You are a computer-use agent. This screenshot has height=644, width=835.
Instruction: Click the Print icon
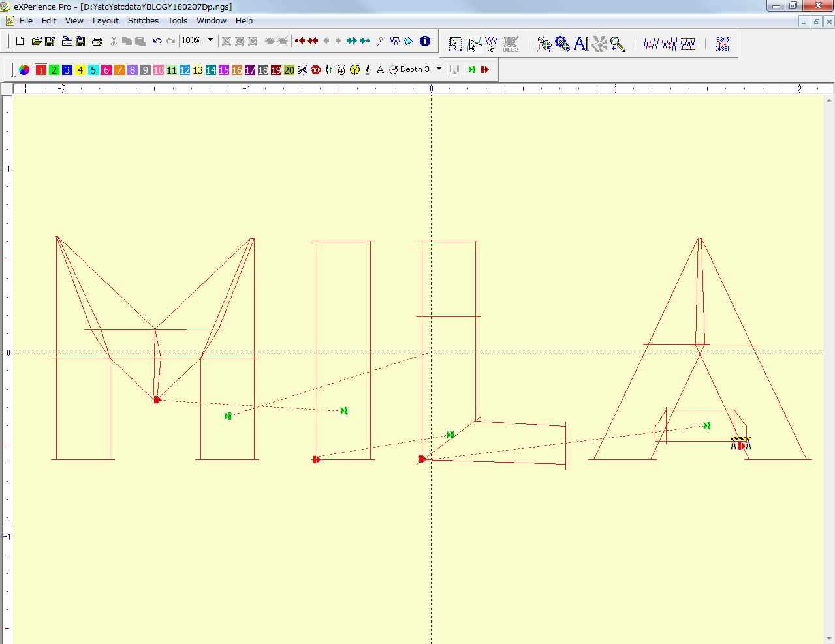pyautogui.click(x=97, y=41)
